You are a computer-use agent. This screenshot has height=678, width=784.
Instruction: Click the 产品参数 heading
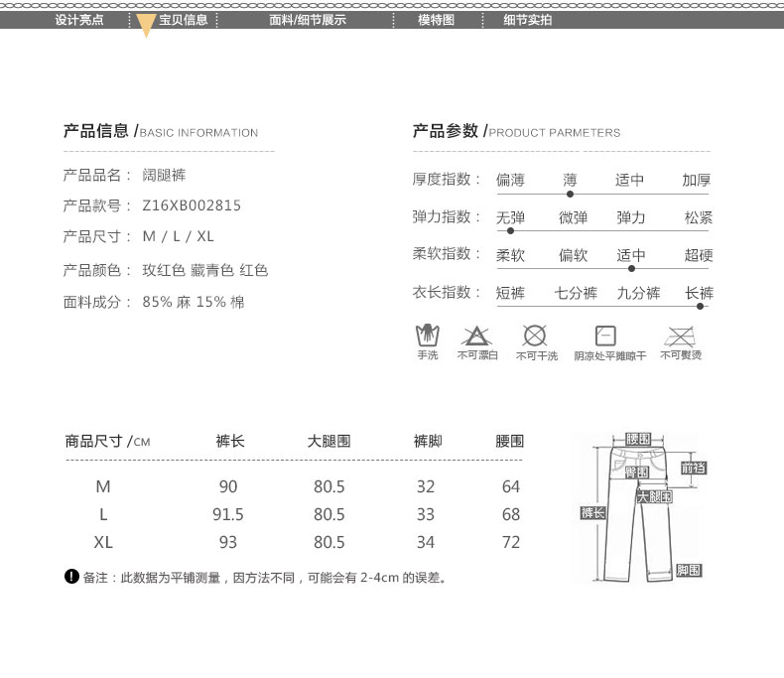click(445, 131)
